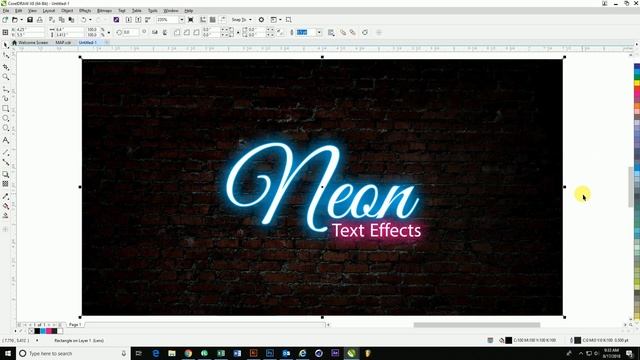Open Chrome from the Windows taskbar

(x=188, y=353)
